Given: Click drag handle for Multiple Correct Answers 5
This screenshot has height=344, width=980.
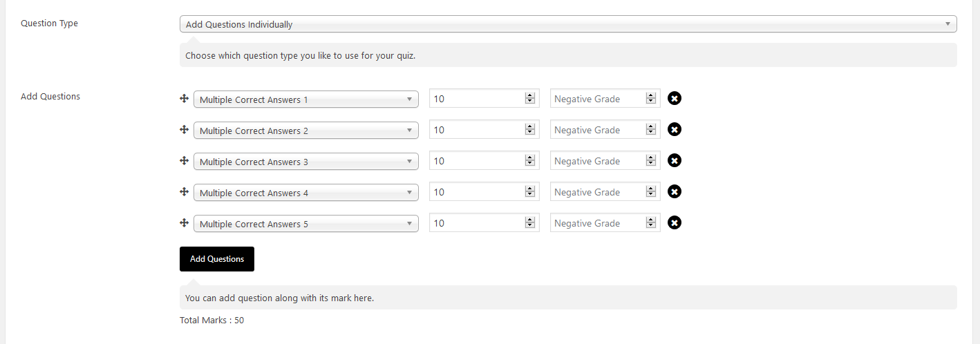Looking at the screenshot, I should click(x=185, y=223).
